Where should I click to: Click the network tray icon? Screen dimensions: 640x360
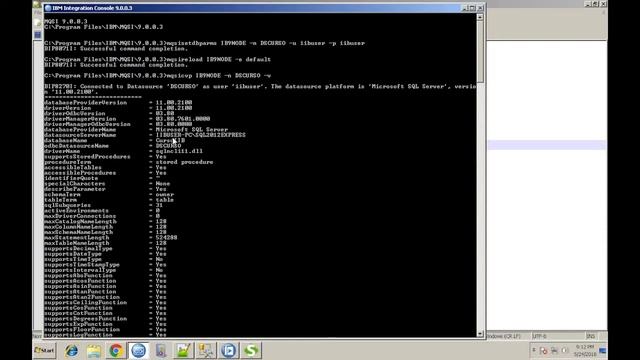click(x=554, y=351)
